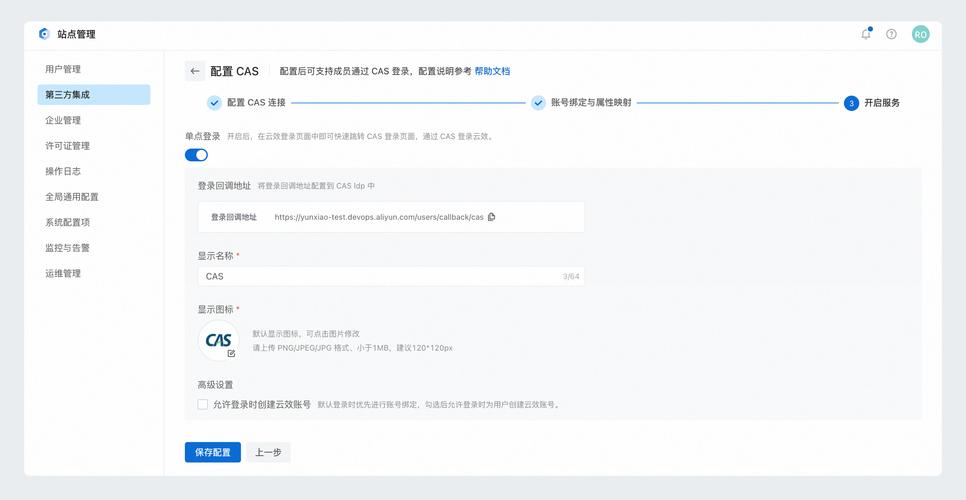Click the 3/64 character counter

[570, 276]
